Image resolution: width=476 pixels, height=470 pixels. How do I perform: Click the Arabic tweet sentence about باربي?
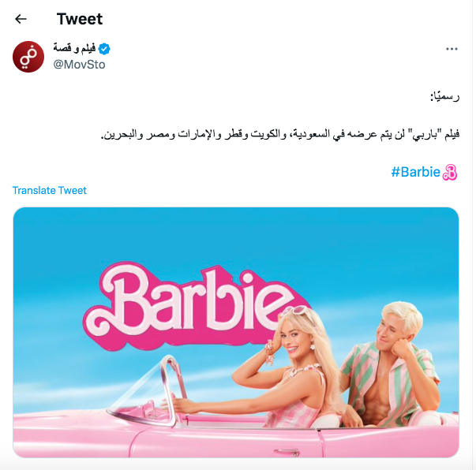point(280,134)
